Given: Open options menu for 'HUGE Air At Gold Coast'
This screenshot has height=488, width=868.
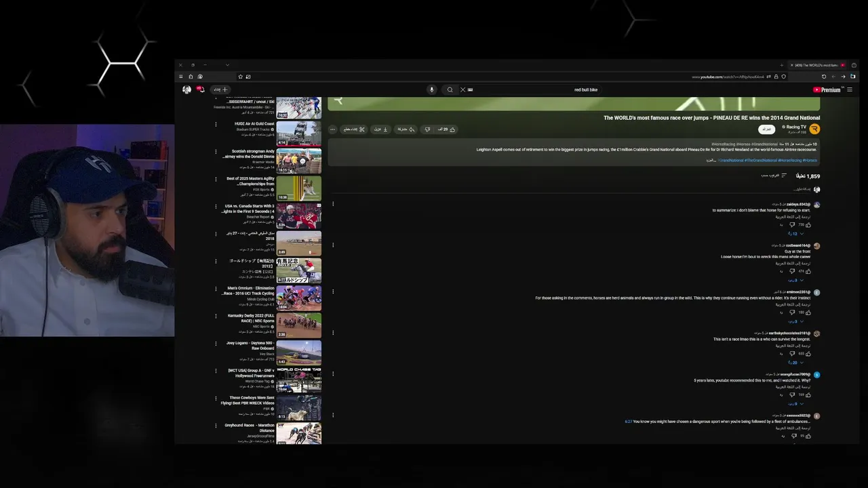Looking at the screenshot, I should [x=216, y=124].
